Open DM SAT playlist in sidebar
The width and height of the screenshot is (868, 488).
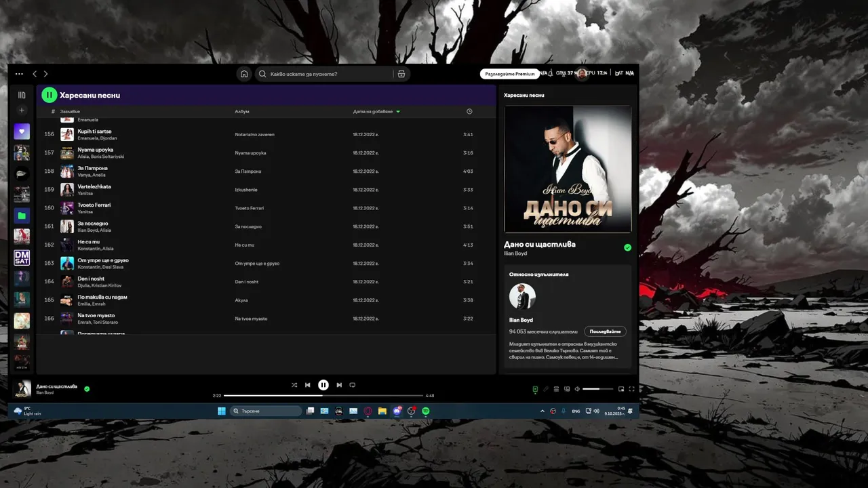[22, 258]
